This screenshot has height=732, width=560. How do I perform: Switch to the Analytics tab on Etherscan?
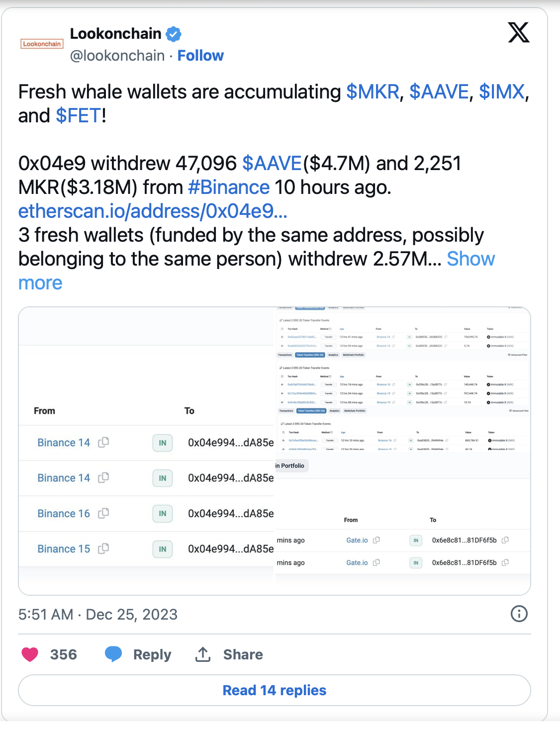334,355
